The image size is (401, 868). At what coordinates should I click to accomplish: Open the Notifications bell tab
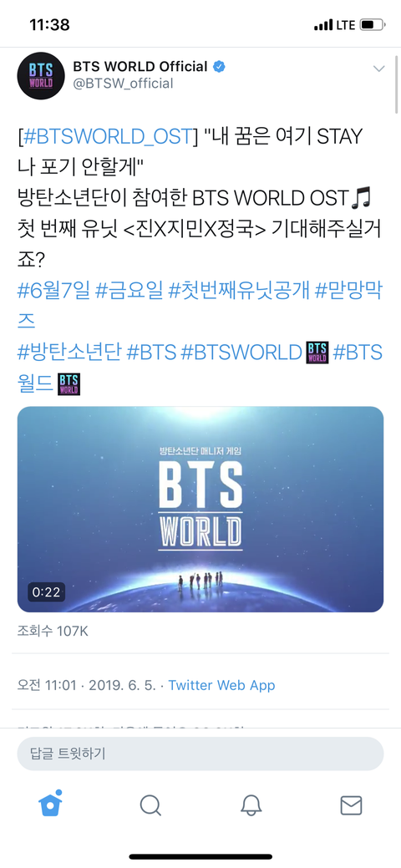pos(251,805)
